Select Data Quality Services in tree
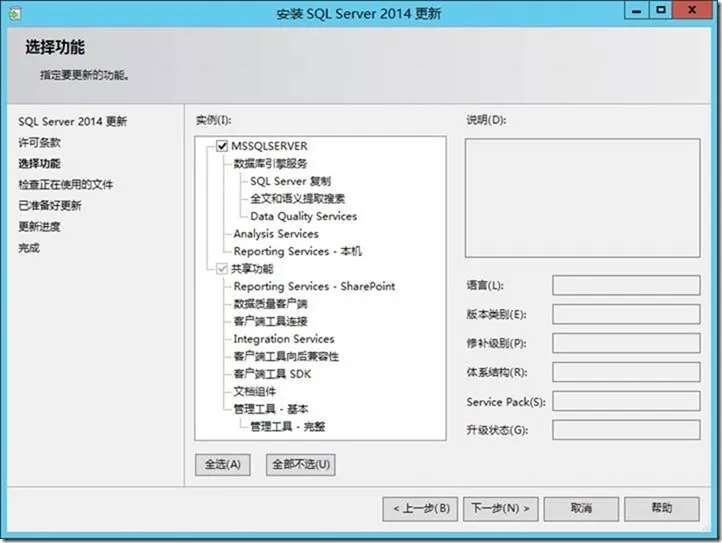Viewport: 722px width, 543px height. point(303,216)
